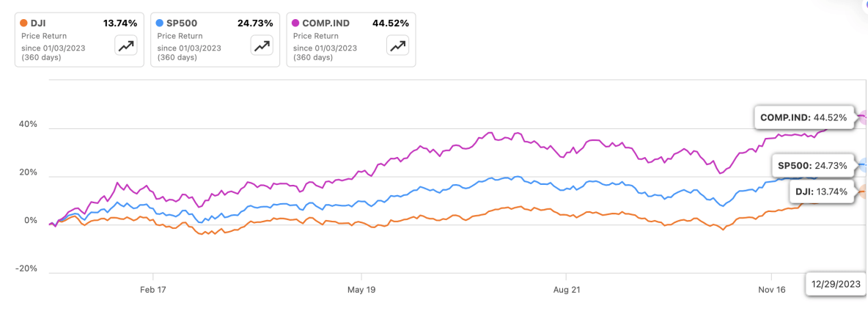The width and height of the screenshot is (868, 314).
Task: Click the Feb 17 axis date label
Action: (x=152, y=290)
